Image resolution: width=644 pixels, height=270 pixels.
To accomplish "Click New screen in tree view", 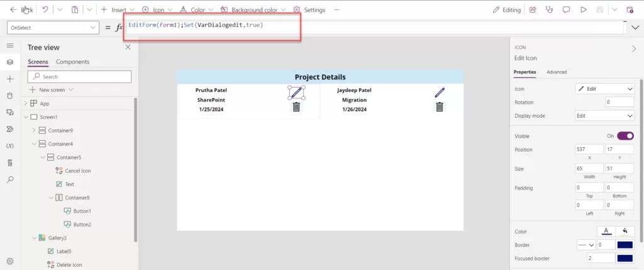I will (x=52, y=90).
